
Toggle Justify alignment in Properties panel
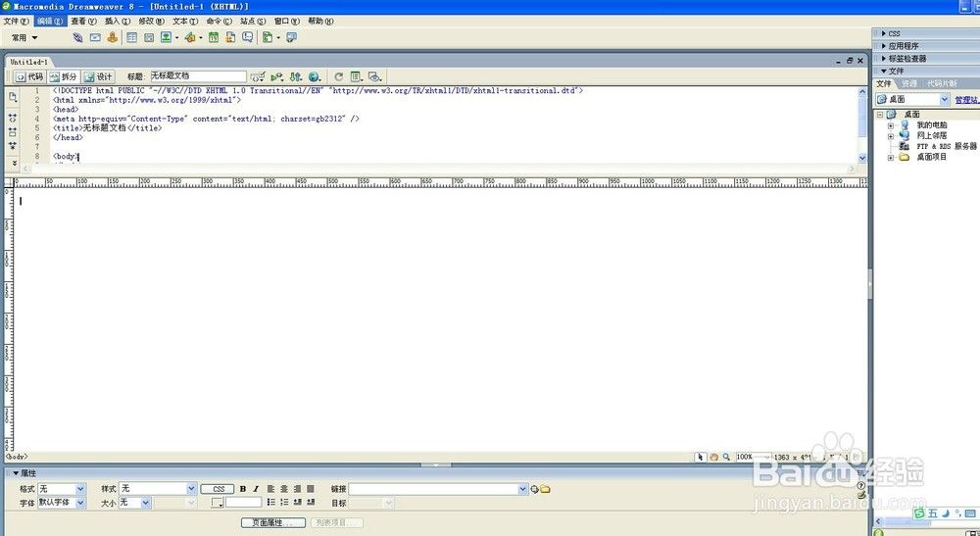[x=310, y=489]
